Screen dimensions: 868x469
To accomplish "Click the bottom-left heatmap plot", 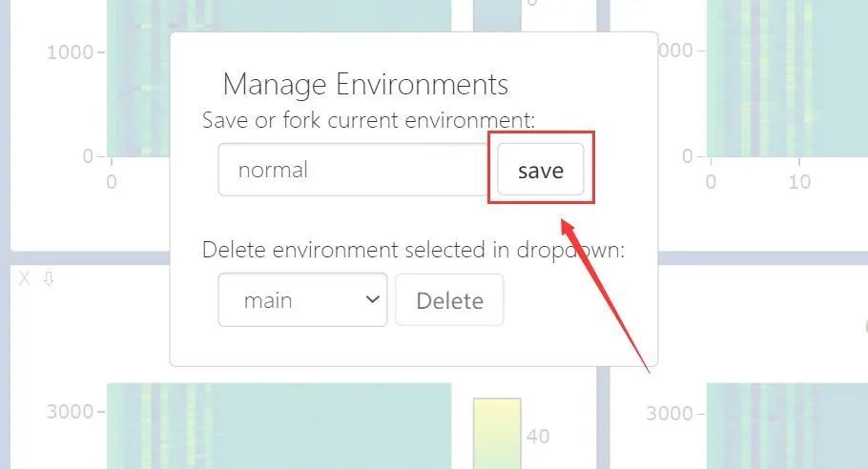I will (279, 426).
